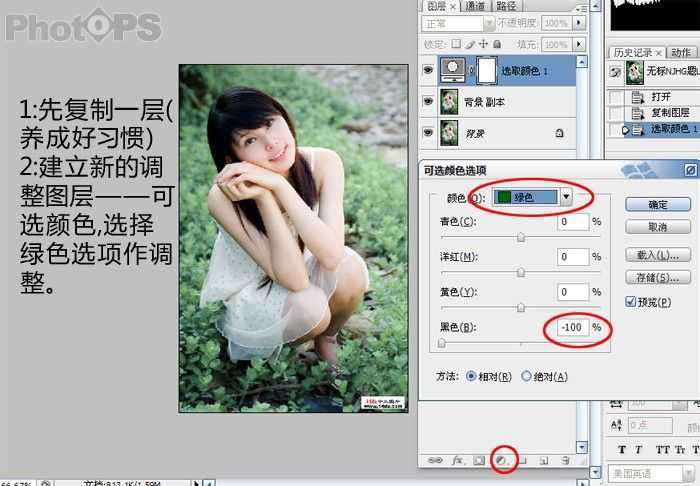Click the delete layer trash icon
Image resolution: width=700 pixels, height=486 pixels.
coord(565,460)
